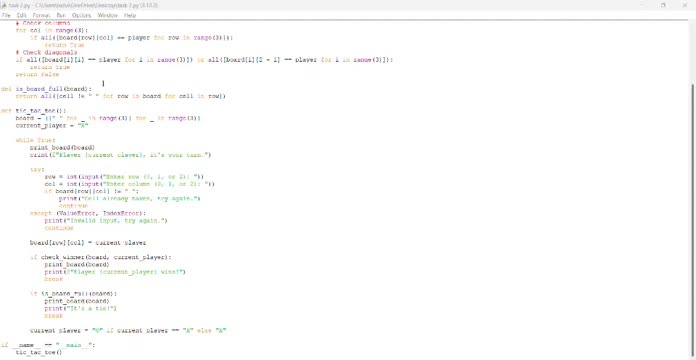Place cursor on the "It's a tie!" print line
This screenshot has height=360, width=696.
80,308
